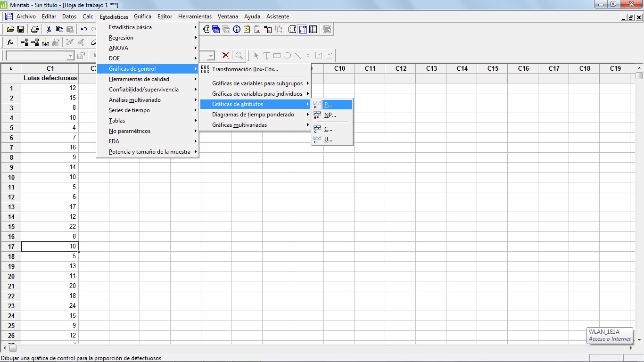Open the EDA submenu
The height and width of the screenshot is (362, 644).
click(x=148, y=141)
